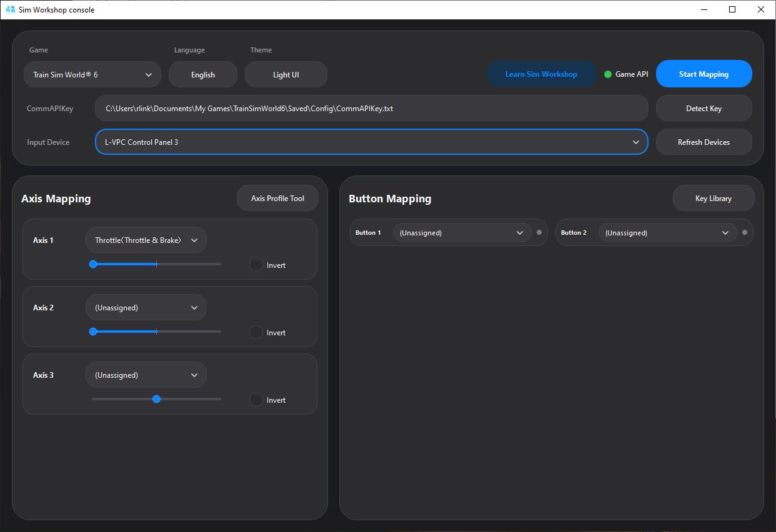
Task: Open the Game selection dropdown
Action: point(92,74)
